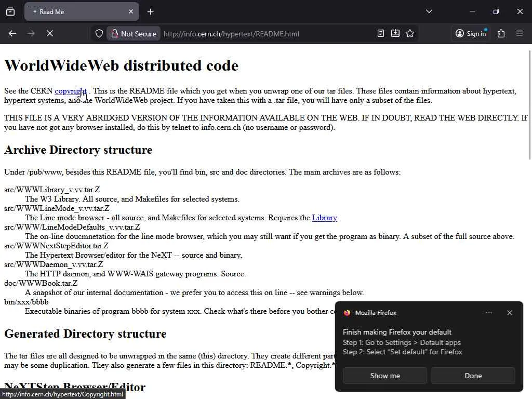The width and height of the screenshot is (532, 399).
Task: Minimize the Firefox window
Action: [472, 11]
